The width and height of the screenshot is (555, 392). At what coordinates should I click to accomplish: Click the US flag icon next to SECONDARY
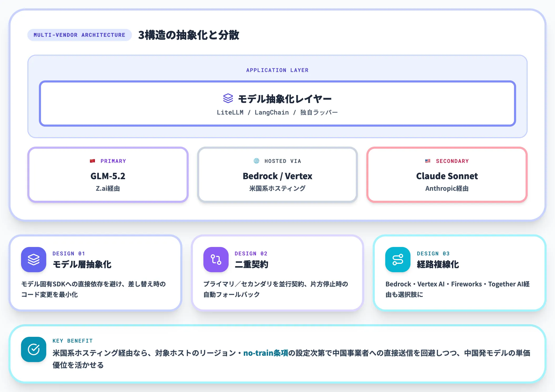coord(428,161)
